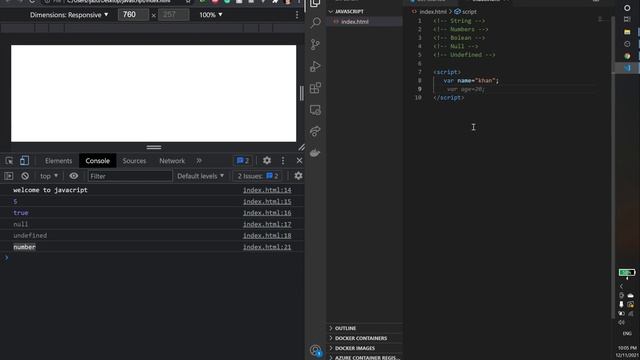Click the issues badge showing 2
This screenshot has width=640, height=360.
[242, 161]
